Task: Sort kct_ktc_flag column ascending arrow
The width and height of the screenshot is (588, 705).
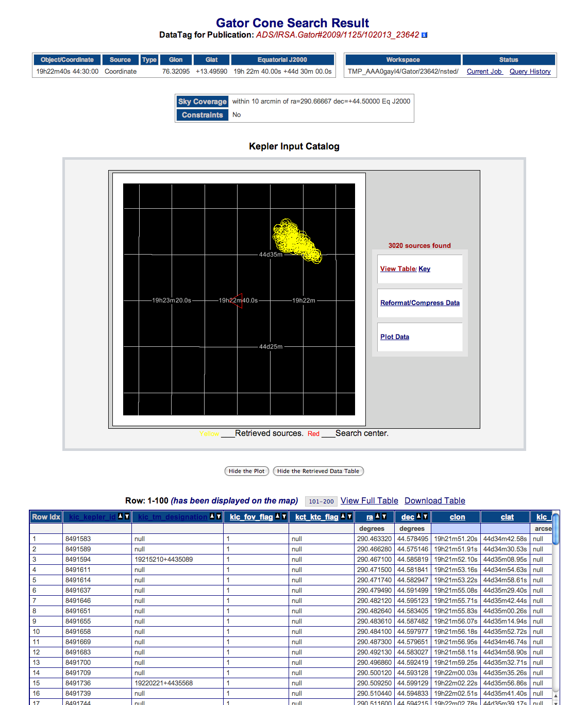Action: pyautogui.click(x=343, y=516)
